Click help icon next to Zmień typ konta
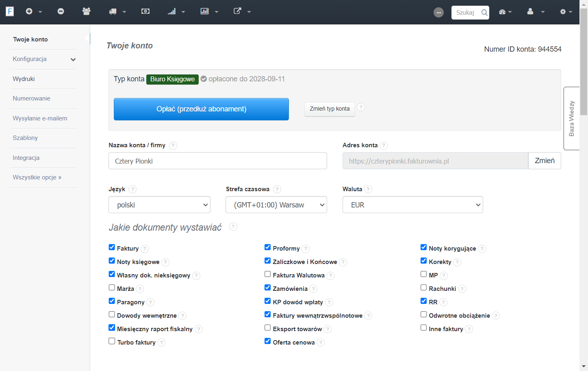This screenshot has height=371, width=588. point(361,107)
